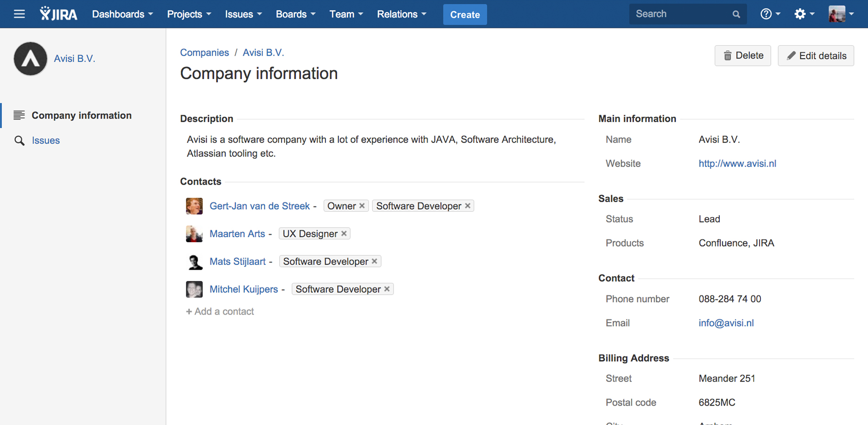868x425 pixels.
Task: Expand the Projects dropdown menu
Action: [x=189, y=14]
